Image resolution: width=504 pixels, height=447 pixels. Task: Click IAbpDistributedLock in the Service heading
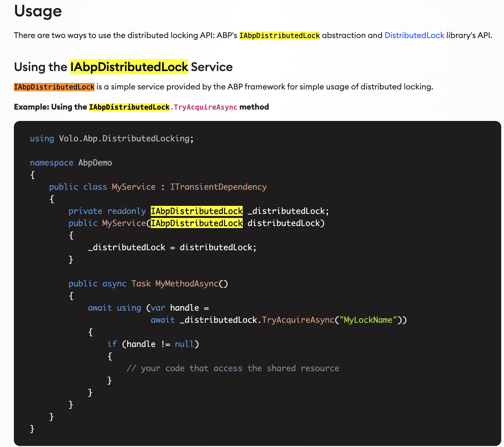coord(129,67)
